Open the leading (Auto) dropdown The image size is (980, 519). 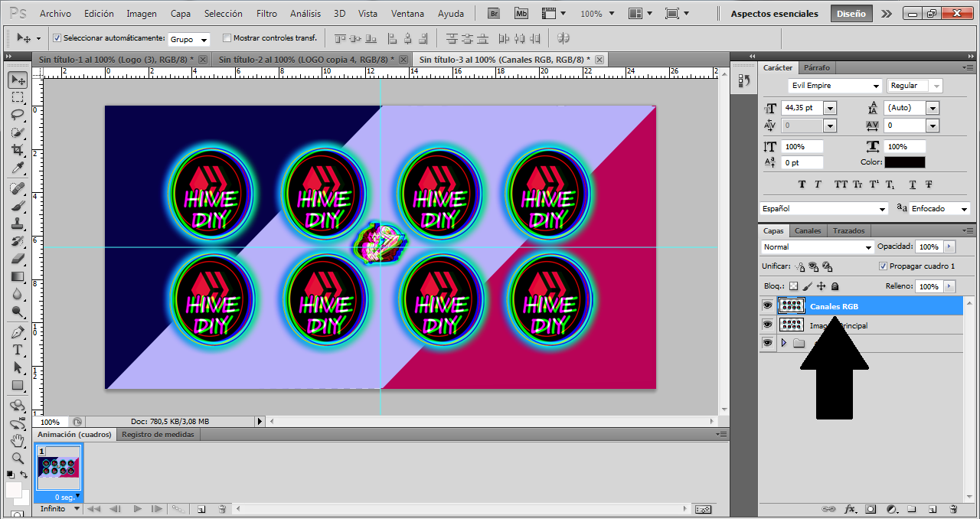coord(933,108)
